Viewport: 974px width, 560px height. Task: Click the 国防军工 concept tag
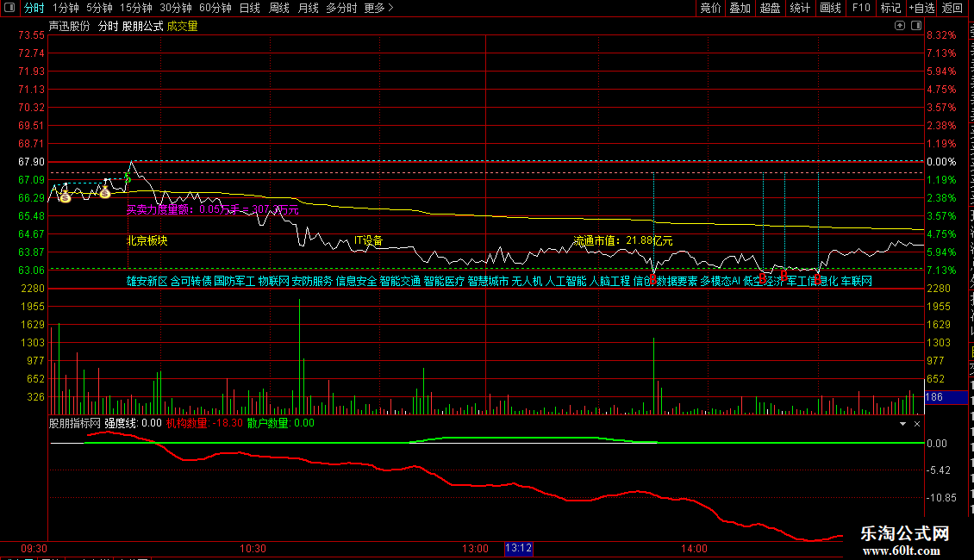point(234,281)
